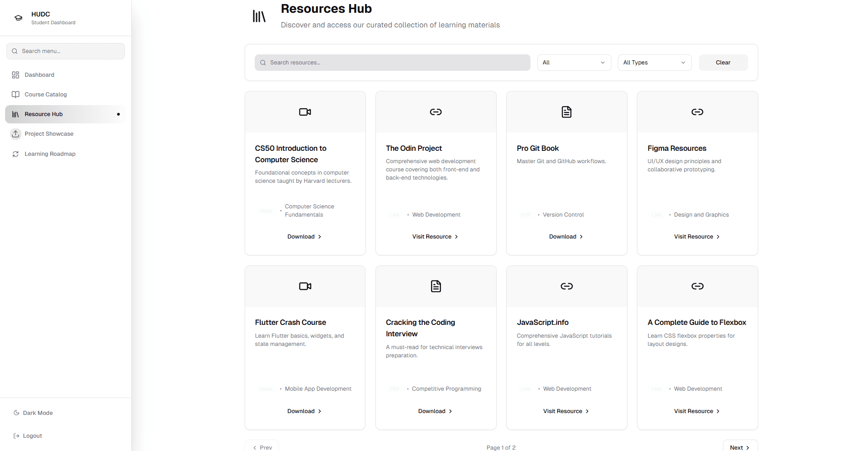
Task: Click the video icon on CS50 card
Action: tap(305, 112)
